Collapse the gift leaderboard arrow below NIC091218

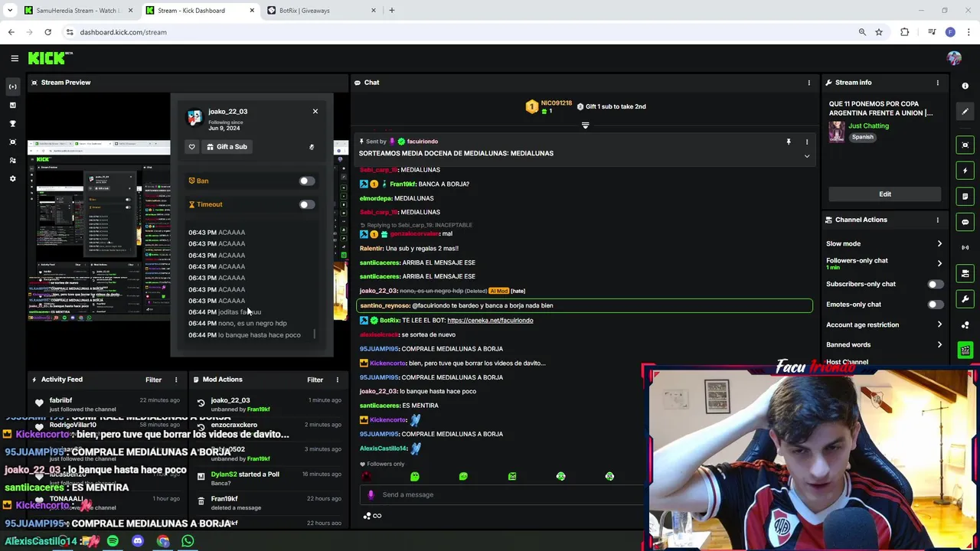pos(585,126)
